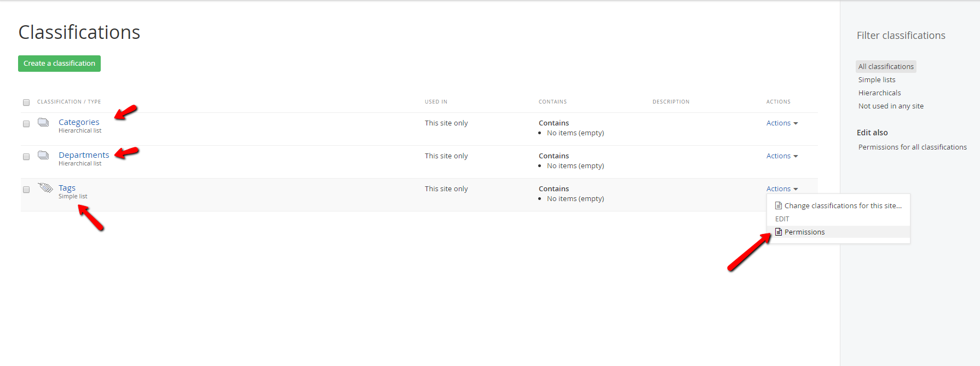The height and width of the screenshot is (366, 980).
Task: Click the Categories hierarchical folder icon
Action: tap(43, 122)
